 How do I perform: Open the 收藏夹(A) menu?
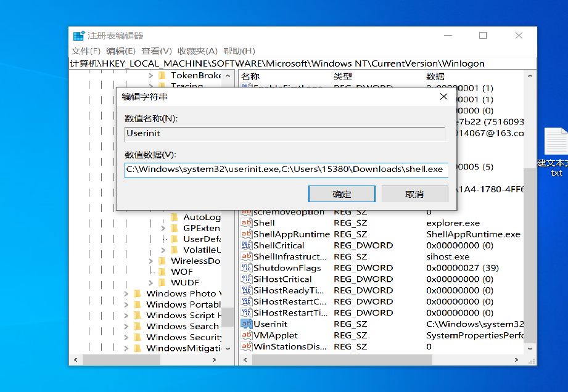pos(197,51)
